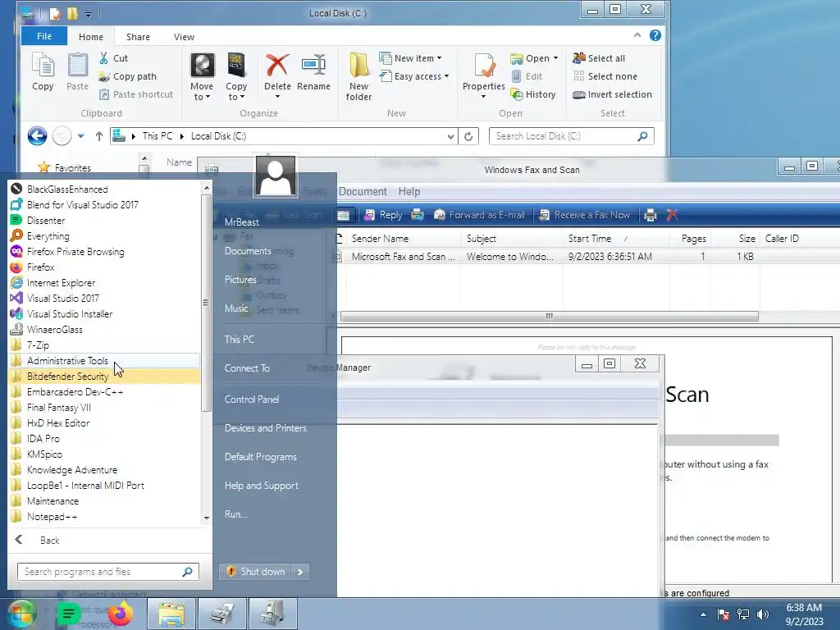Viewport: 840px width, 630px height.
Task: Go up one folder level arrow
Action: (x=98, y=136)
